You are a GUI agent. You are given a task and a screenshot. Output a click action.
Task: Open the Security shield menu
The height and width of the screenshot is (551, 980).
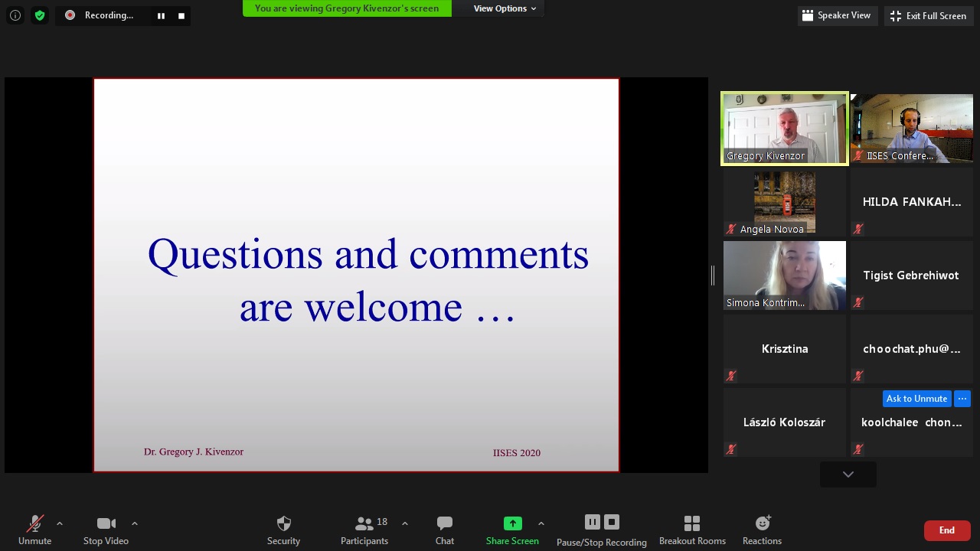pos(283,530)
